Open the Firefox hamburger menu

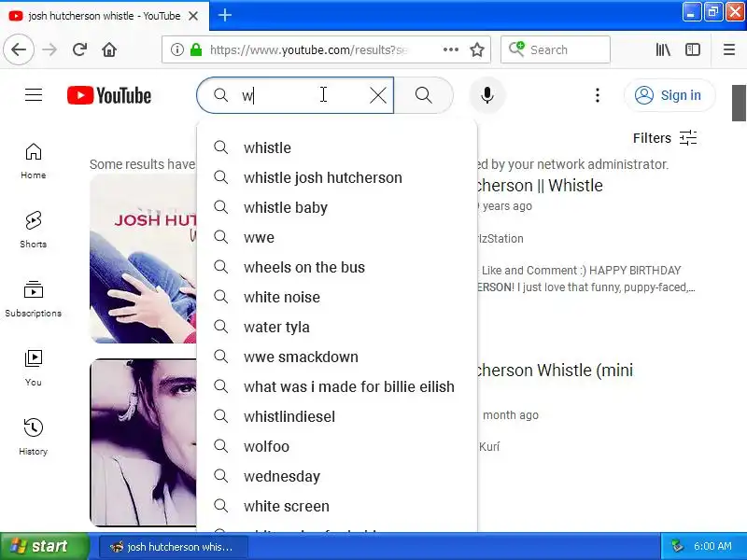point(729,49)
